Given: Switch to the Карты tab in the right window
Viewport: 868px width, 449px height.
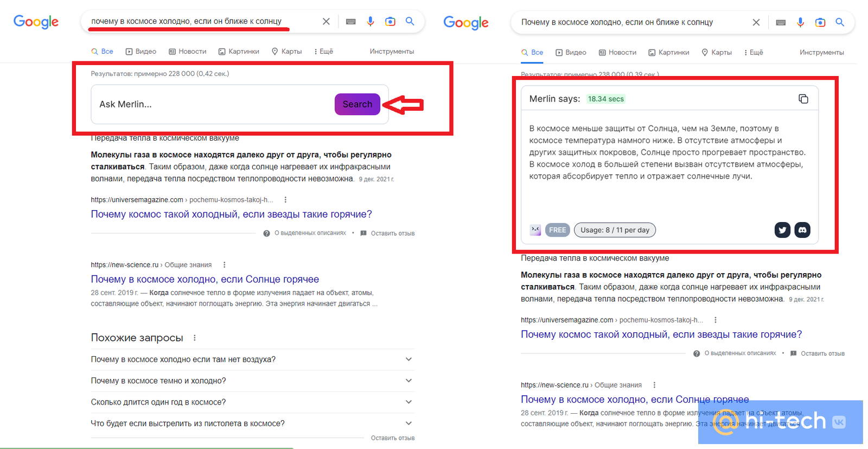Looking at the screenshot, I should click(x=717, y=53).
